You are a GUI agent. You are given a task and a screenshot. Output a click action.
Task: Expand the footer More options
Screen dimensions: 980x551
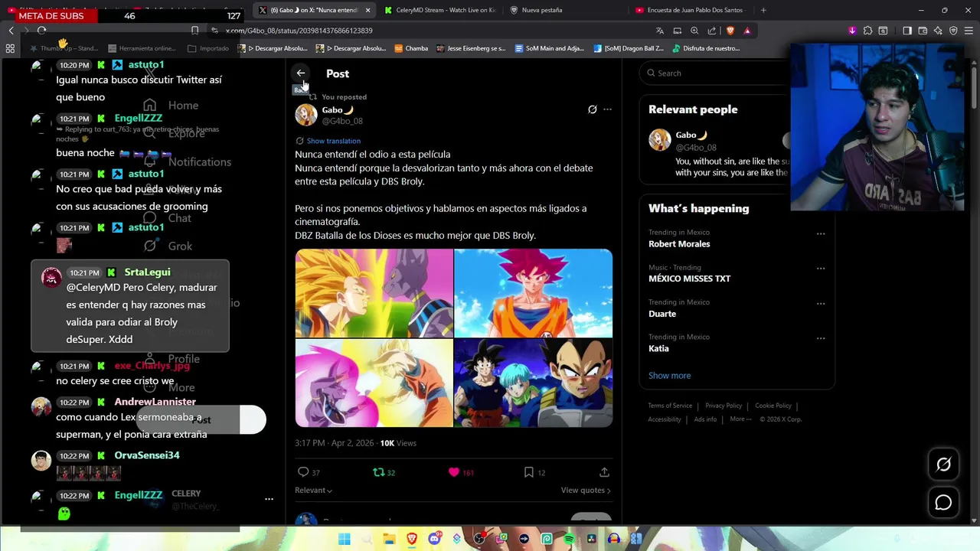[x=740, y=419]
